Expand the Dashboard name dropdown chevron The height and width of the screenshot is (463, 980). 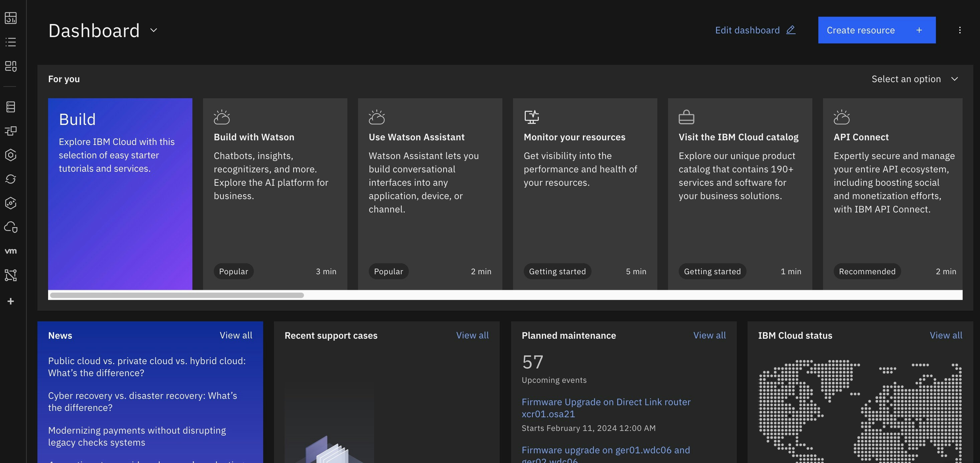153,30
